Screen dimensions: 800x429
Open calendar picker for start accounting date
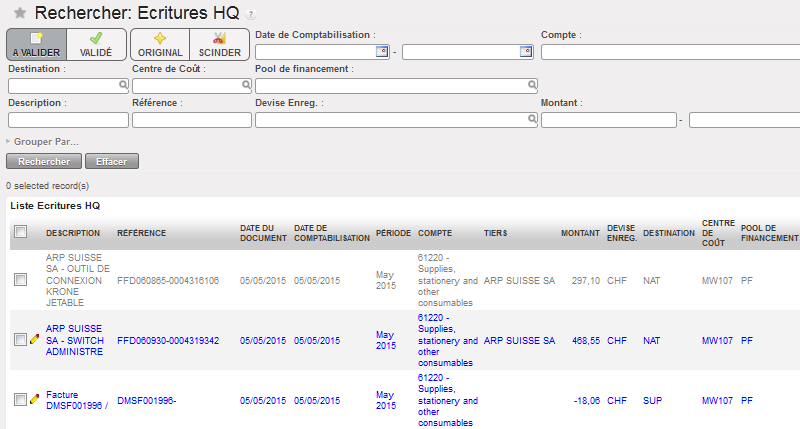tap(381, 51)
